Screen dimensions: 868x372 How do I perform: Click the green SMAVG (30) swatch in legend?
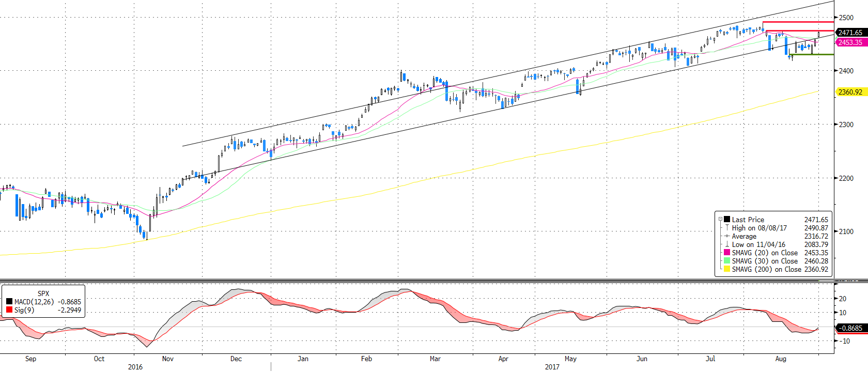coord(727,260)
